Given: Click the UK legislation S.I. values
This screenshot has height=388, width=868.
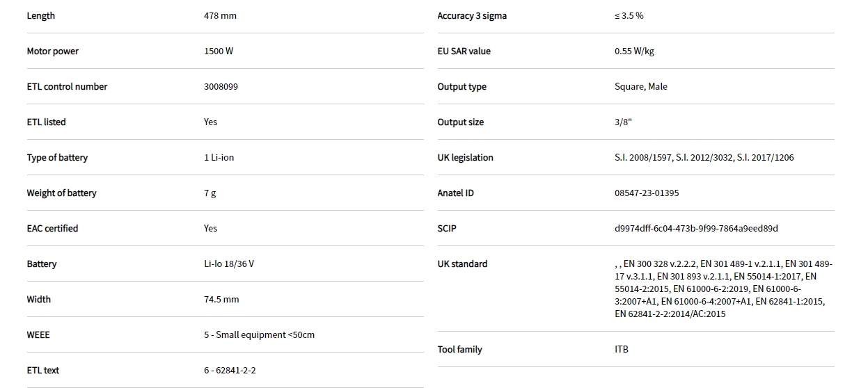Looking at the screenshot, I should coord(704,158).
